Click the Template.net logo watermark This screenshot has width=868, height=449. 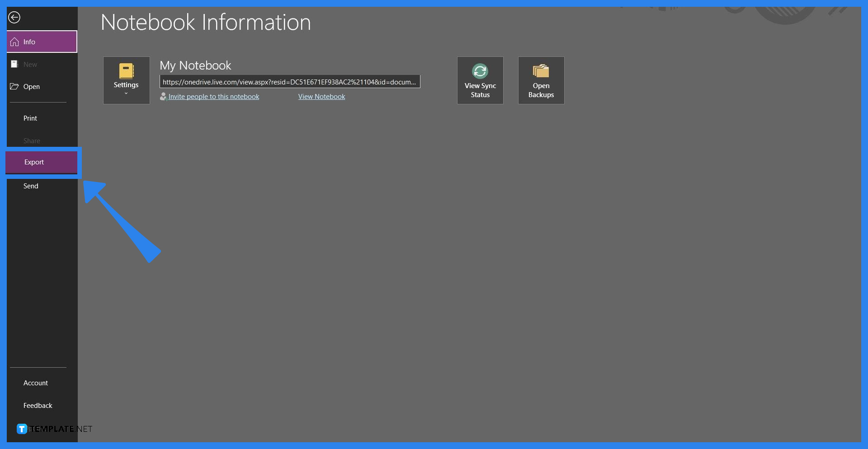click(54, 429)
